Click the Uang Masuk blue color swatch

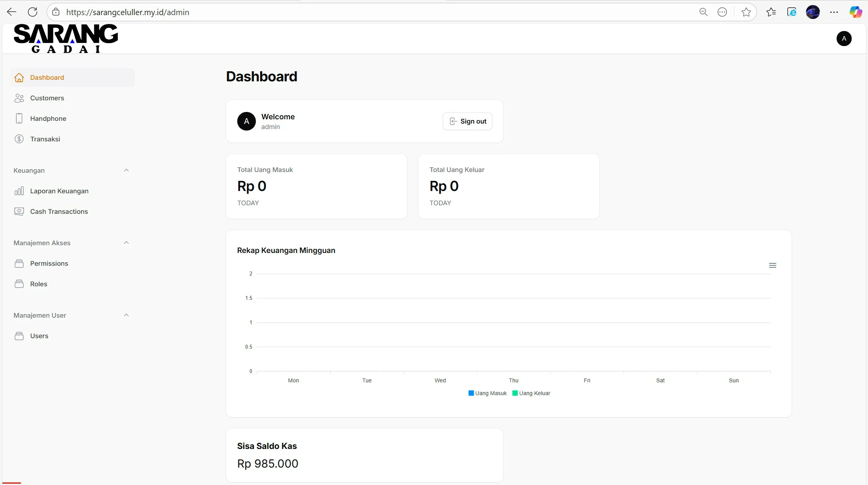[x=471, y=393]
